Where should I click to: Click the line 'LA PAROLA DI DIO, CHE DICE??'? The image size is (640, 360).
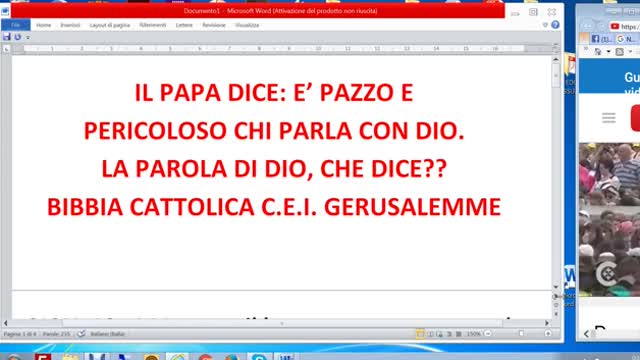pyautogui.click(x=274, y=169)
